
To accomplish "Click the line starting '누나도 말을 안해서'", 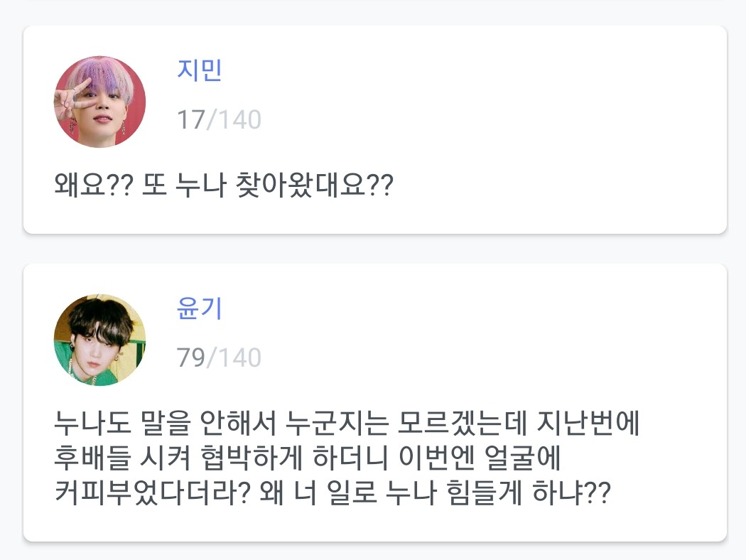I will (348, 426).
